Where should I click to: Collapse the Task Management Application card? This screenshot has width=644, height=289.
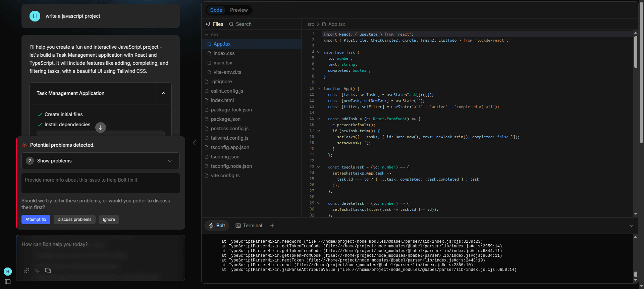(164, 93)
